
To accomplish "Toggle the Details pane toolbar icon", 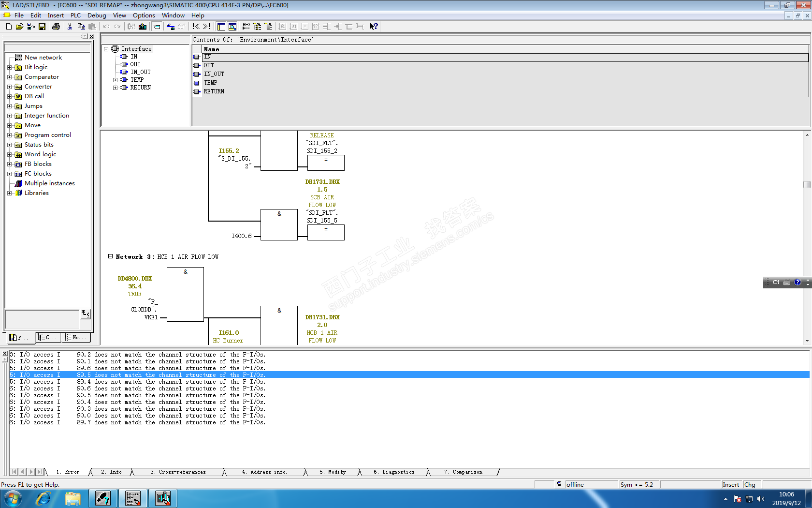I will click(x=232, y=27).
